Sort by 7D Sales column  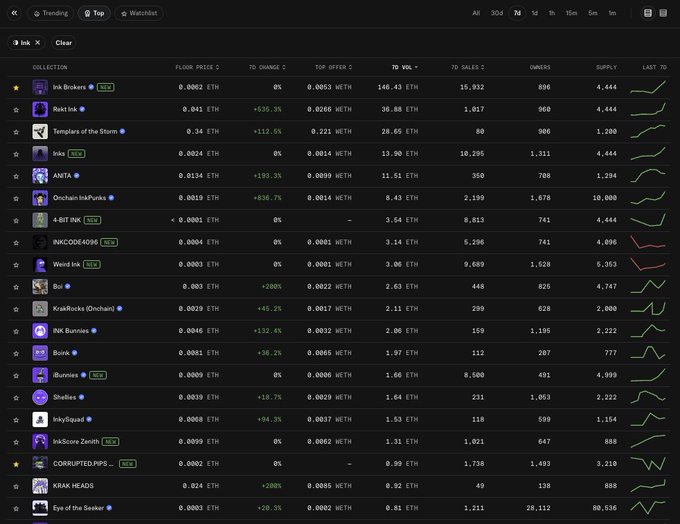point(468,67)
